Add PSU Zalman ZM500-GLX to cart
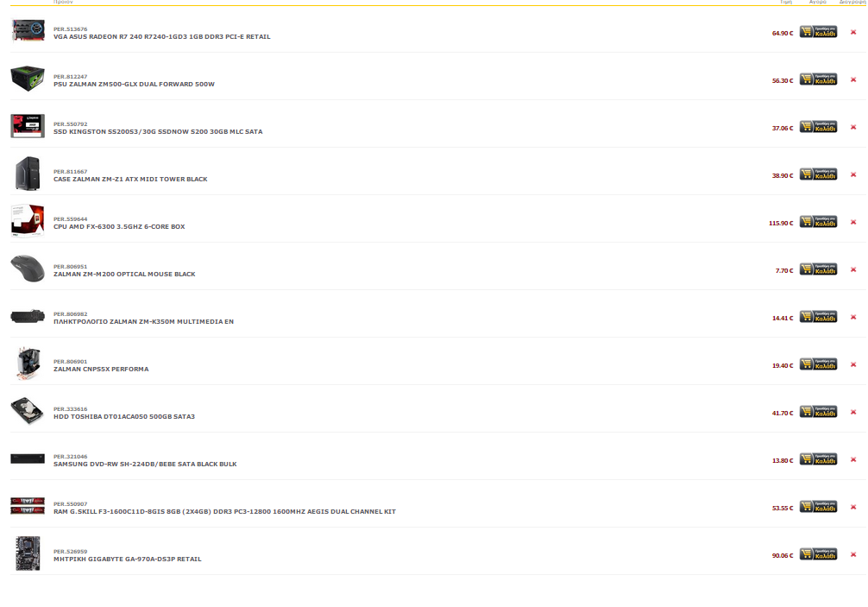This screenshot has width=868, height=607. click(818, 79)
